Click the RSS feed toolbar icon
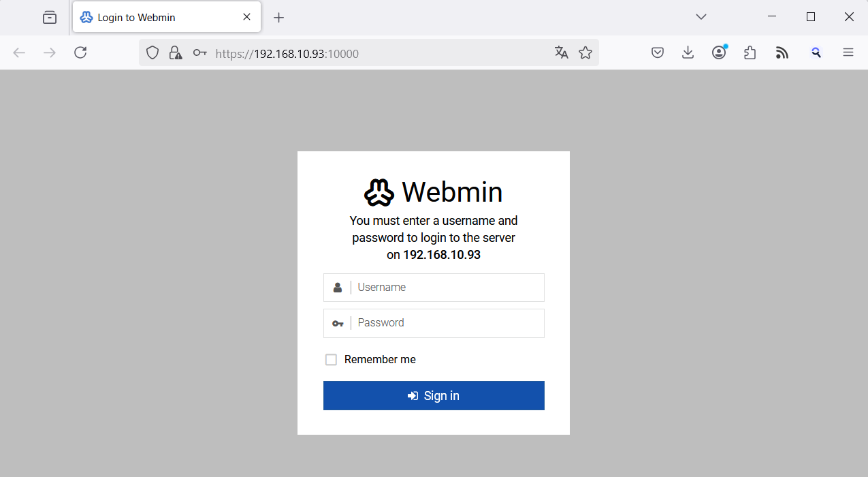This screenshot has height=477, width=868. [782, 52]
